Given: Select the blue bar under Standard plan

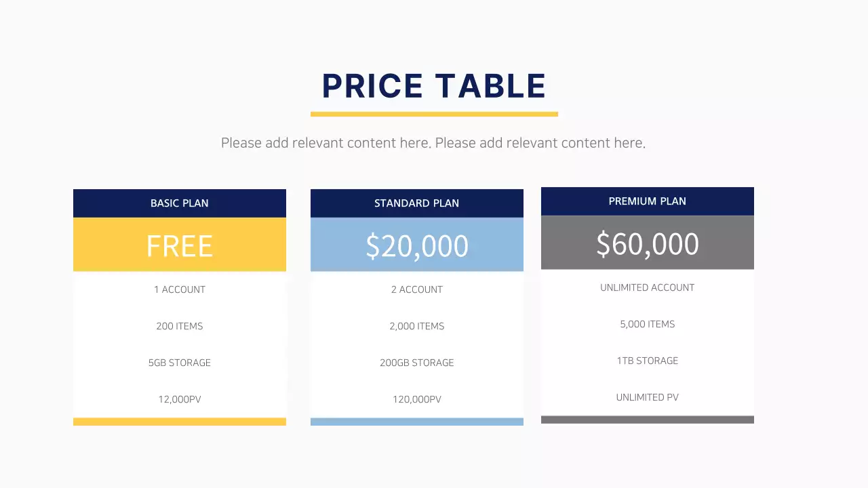Looking at the screenshot, I should (417, 422).
